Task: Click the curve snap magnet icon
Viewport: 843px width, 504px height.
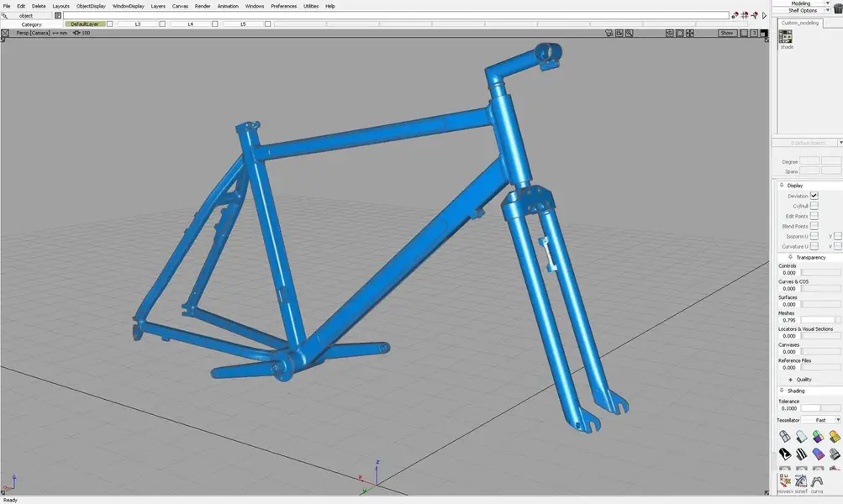Action: click(754, 16)
